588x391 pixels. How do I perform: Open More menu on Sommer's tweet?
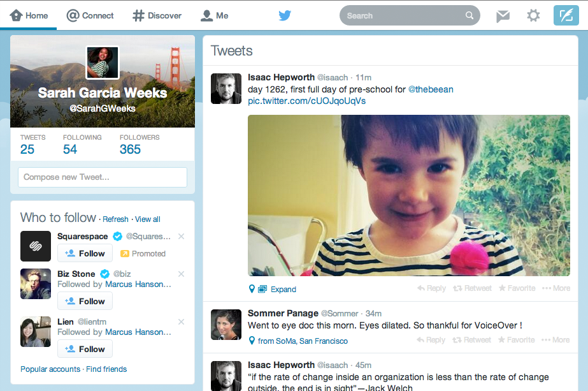556,340
